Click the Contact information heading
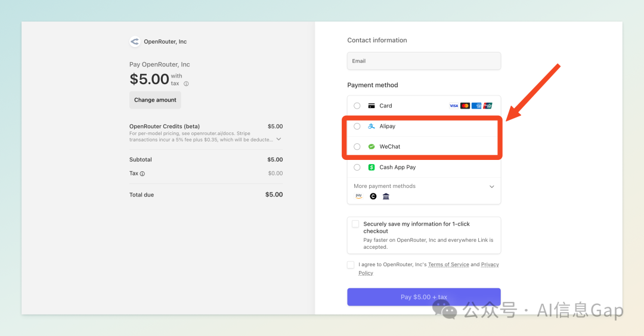644x336 pixels. coord(377,41)
